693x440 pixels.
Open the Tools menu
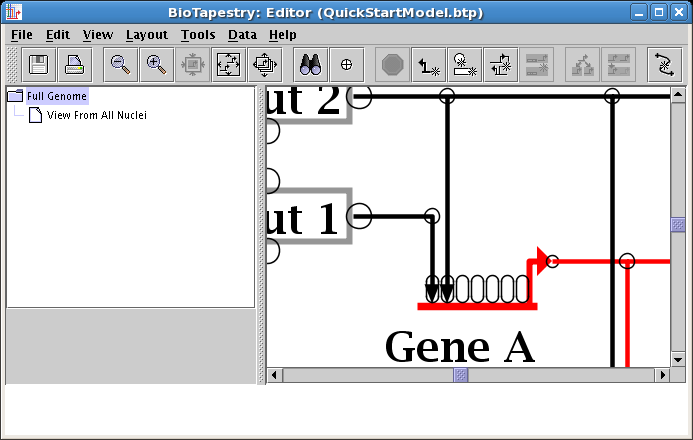[x=198, y=34]
